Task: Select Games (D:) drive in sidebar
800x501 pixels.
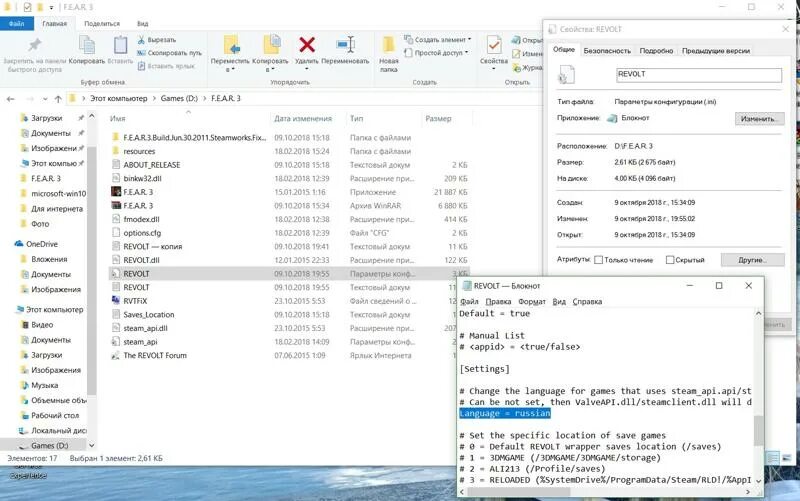Action: (49, 445)
